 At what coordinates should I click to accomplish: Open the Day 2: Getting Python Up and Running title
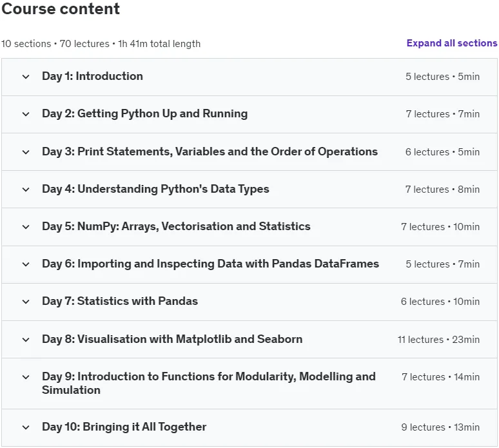pos(145,114)
